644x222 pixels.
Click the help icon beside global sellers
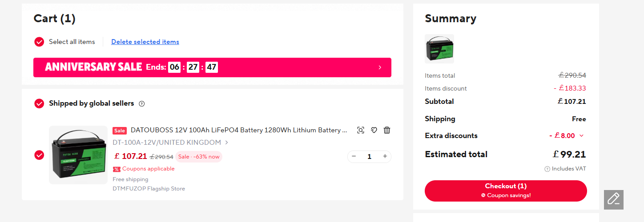click(142, 104)
